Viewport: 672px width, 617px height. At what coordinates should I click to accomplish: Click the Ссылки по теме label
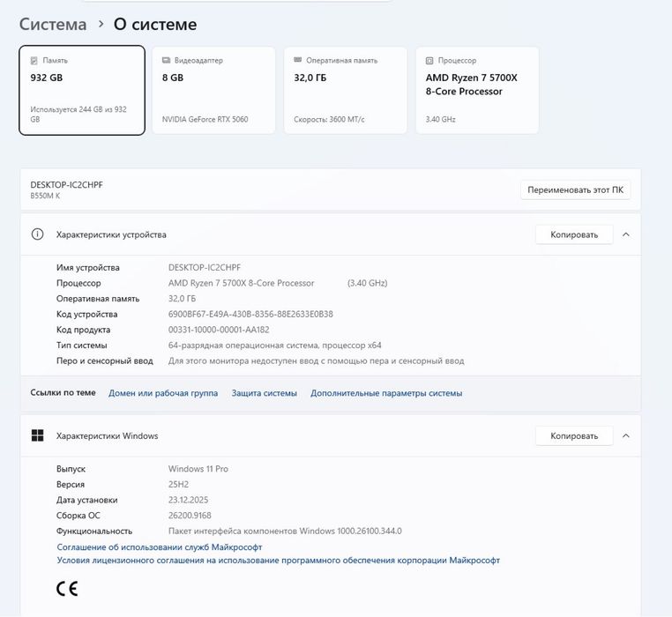click(x=63, y=392)
